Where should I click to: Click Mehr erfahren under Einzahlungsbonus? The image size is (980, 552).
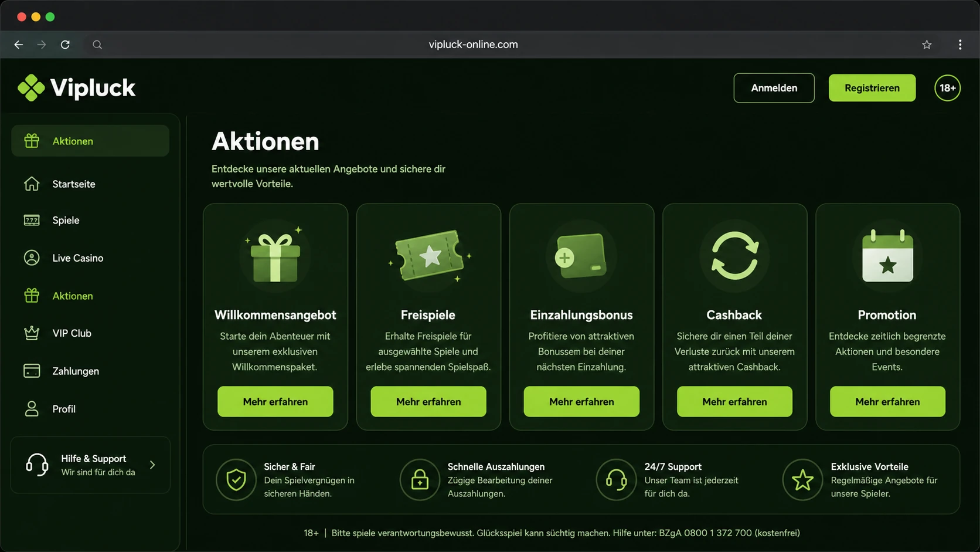[581, 401]
